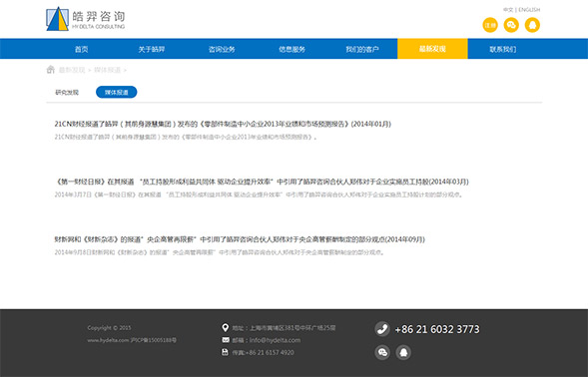Click fax number +86 21 6157 4920
588x377 pixels.
click(x=270, y=353)
